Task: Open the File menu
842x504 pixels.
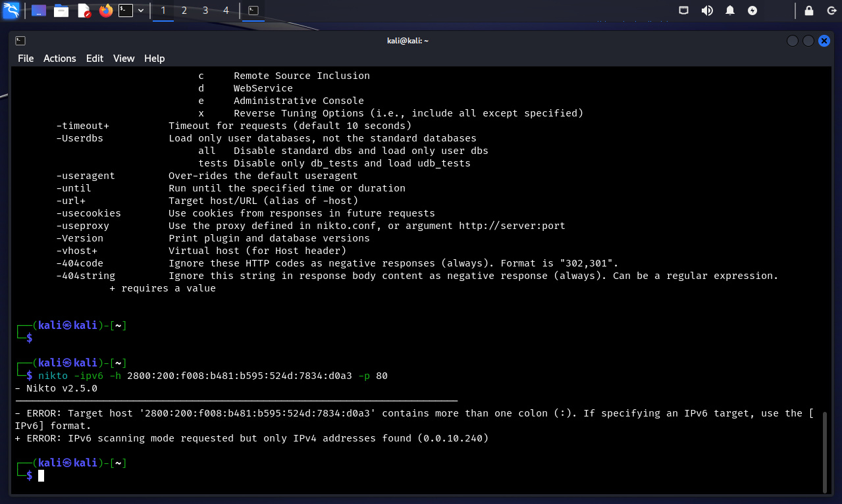Action: click(26, 59)
